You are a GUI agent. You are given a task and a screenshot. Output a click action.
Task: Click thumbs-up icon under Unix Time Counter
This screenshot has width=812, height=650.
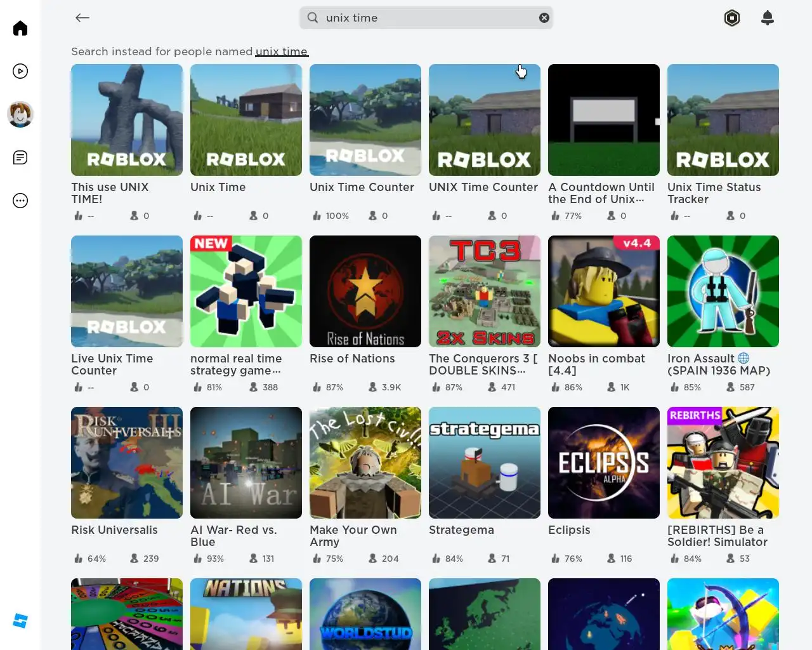317,216
